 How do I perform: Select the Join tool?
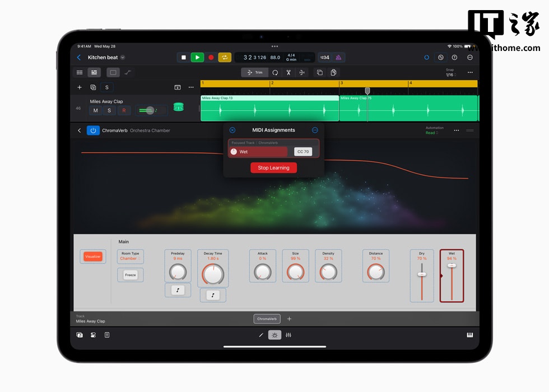302,72
